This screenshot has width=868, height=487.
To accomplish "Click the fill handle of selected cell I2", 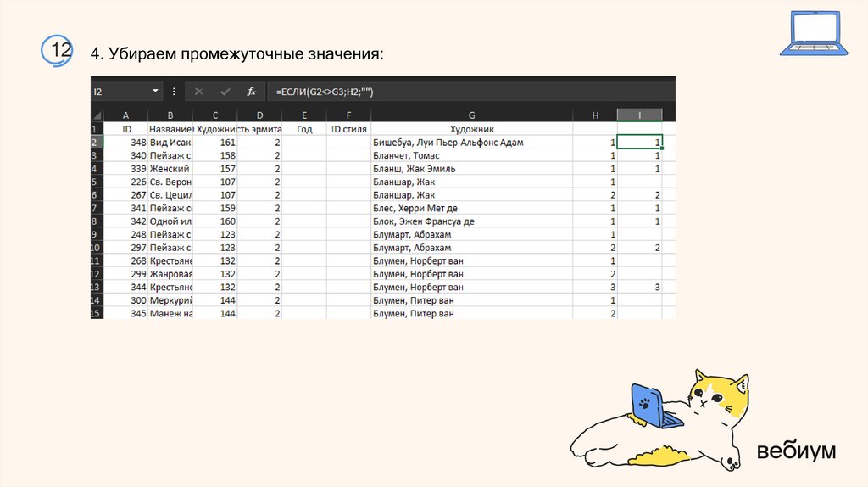I will [x=661, y=148].
